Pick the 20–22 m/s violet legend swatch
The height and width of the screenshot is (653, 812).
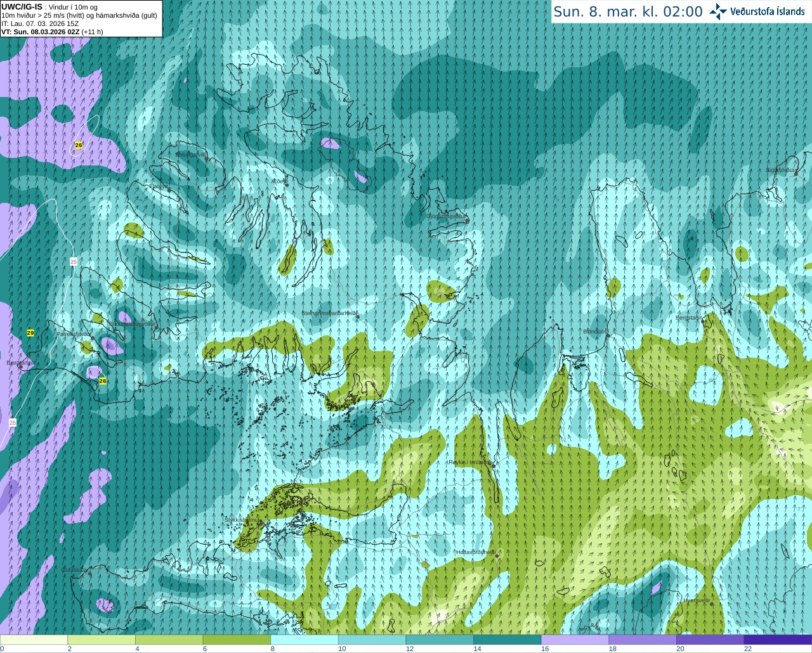pyautogui.click(x=710, y=640)
